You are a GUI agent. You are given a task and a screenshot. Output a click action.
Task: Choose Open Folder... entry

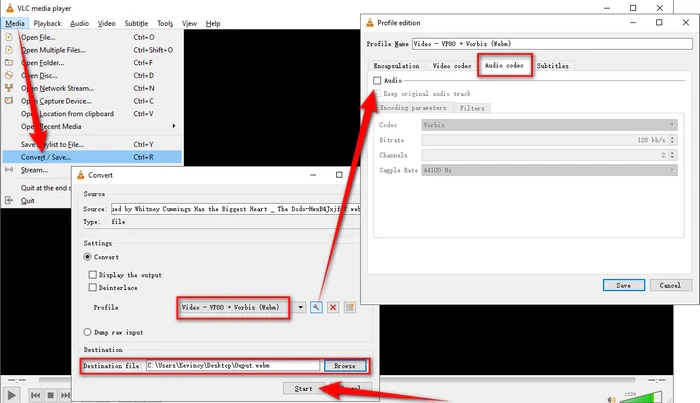pyautogui.click(x=92, y=63)
